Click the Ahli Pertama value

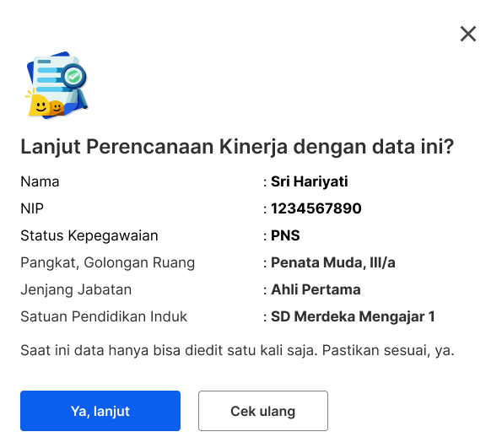point(316,289)
